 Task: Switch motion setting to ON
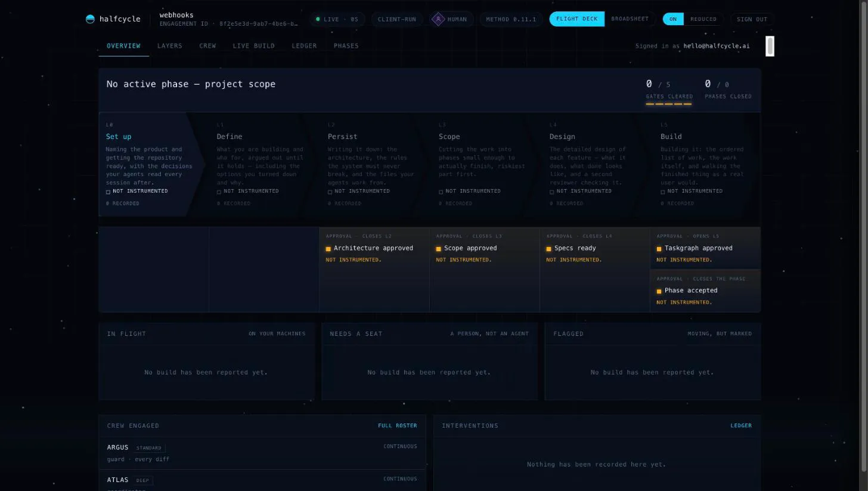coord(673,19)
